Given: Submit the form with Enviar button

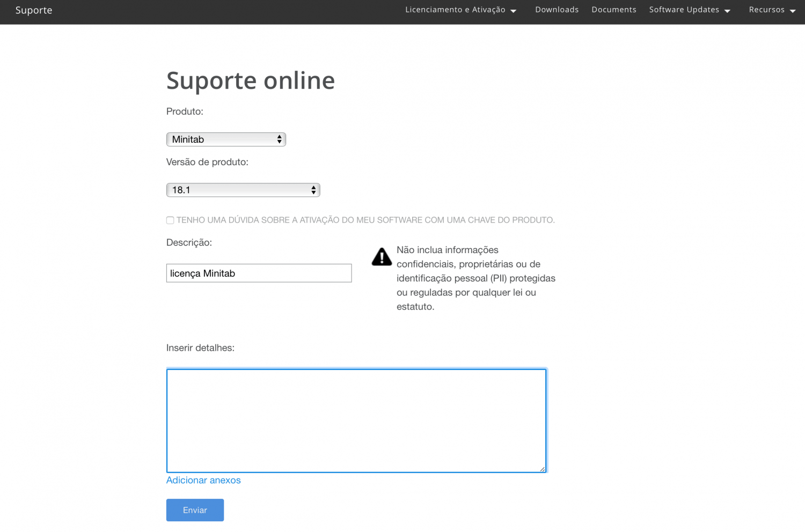Looking at the screenshot, I should pos(195,510).
